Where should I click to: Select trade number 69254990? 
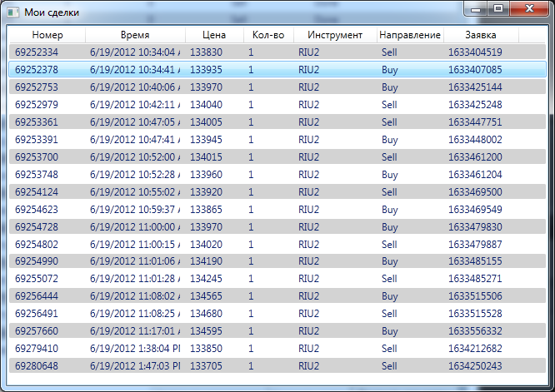point(37,261)
